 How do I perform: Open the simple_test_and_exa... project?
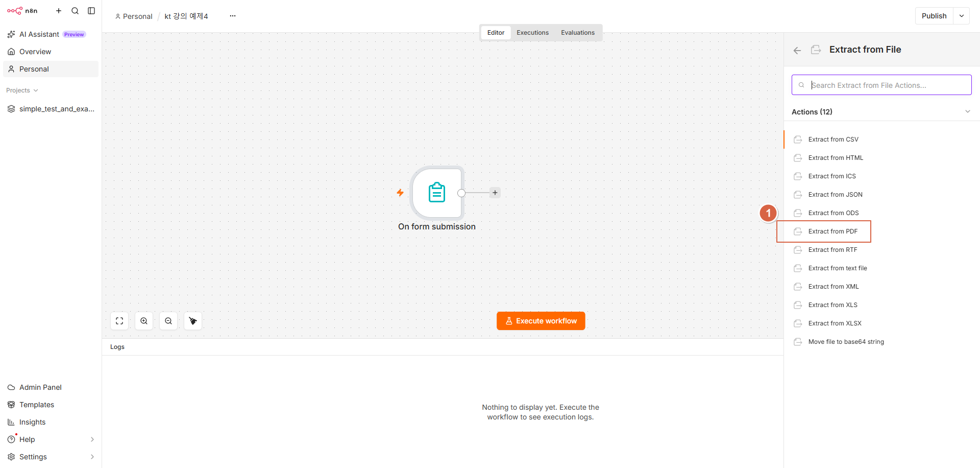51,109
